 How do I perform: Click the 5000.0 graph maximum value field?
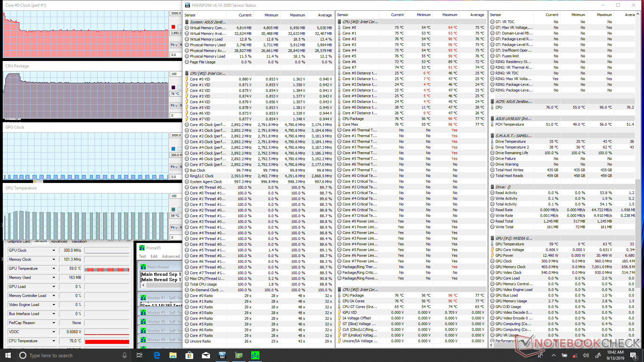pyautogui.click(x=176, y=13)
